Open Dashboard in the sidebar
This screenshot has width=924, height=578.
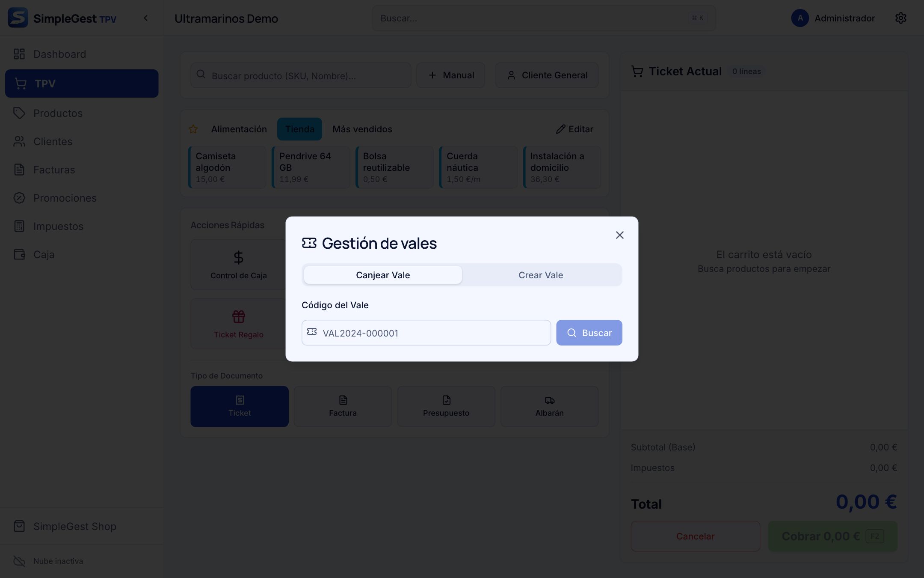(x=82, y=54)
